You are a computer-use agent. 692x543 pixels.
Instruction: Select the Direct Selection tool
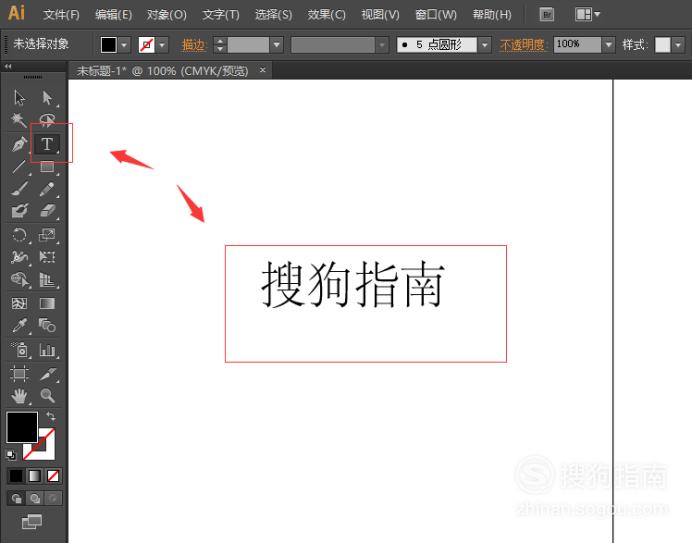pyautogui.click(x=47, y=98)
